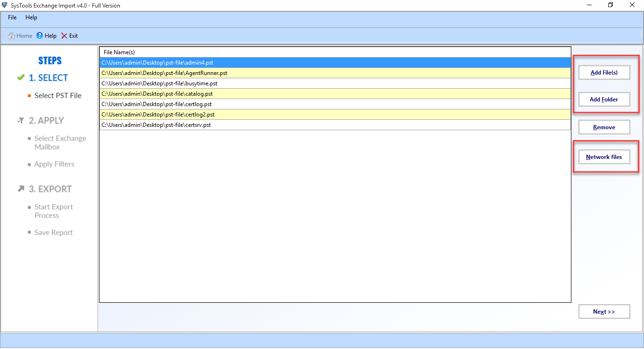Click the green checkmark beside SELECT
The width and height of the screenshot is (644, 349).
(x=20, y=78)
